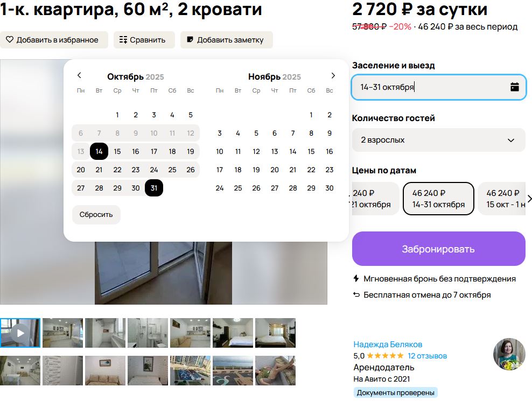The image size is (532, 401).
Task: Click the host avatar photo
Action: 509,354
